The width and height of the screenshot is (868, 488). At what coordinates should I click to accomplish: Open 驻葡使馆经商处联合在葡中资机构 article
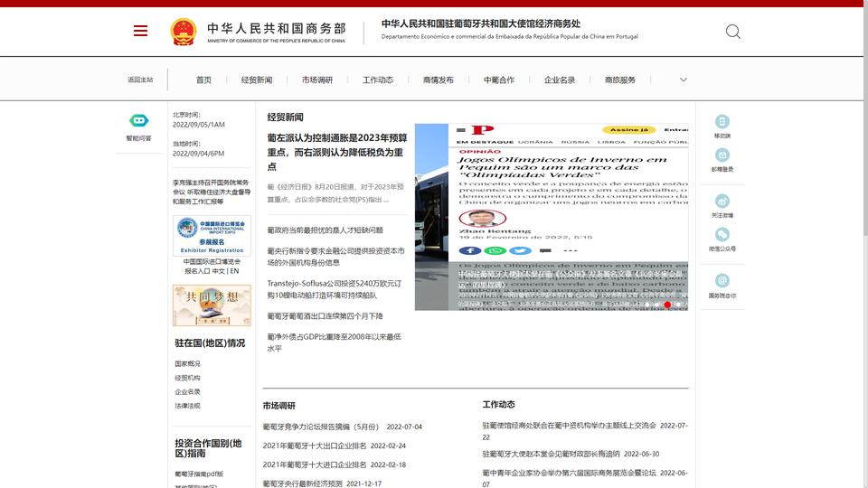point(569,426)
